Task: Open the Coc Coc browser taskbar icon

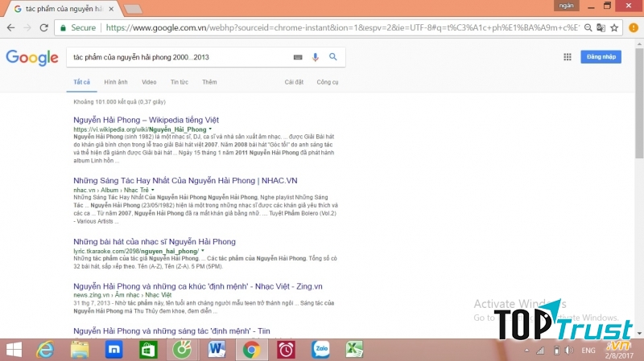Action: (182, 350)
